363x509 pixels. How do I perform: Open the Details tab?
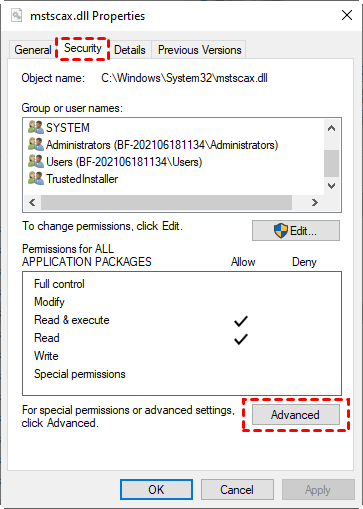pos(130,50)
